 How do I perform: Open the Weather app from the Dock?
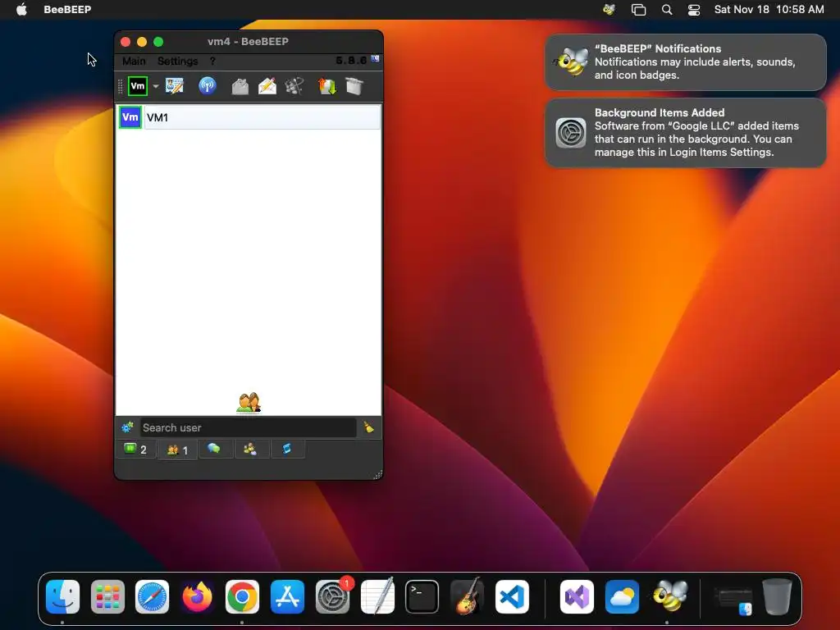[622, 596]
